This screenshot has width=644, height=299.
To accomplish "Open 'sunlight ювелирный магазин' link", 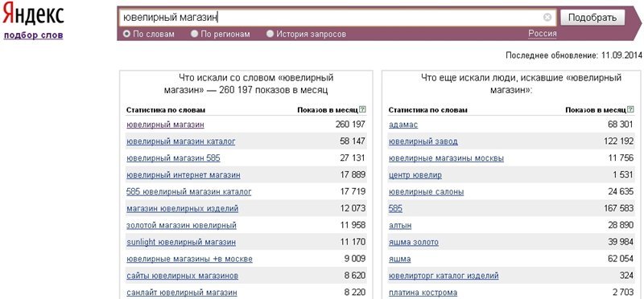I will [181, 242].
